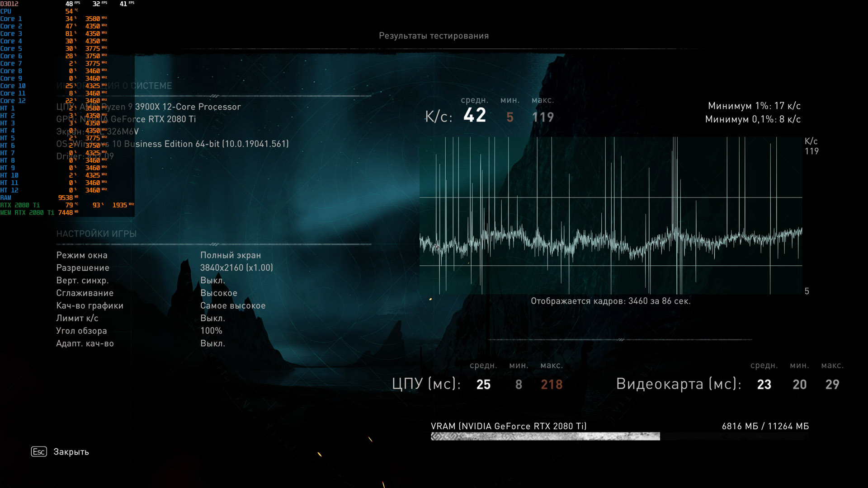The image size is (868, 488).
Task: Click the ЦПУ (мс) label
Action: [x=426, y=384]
